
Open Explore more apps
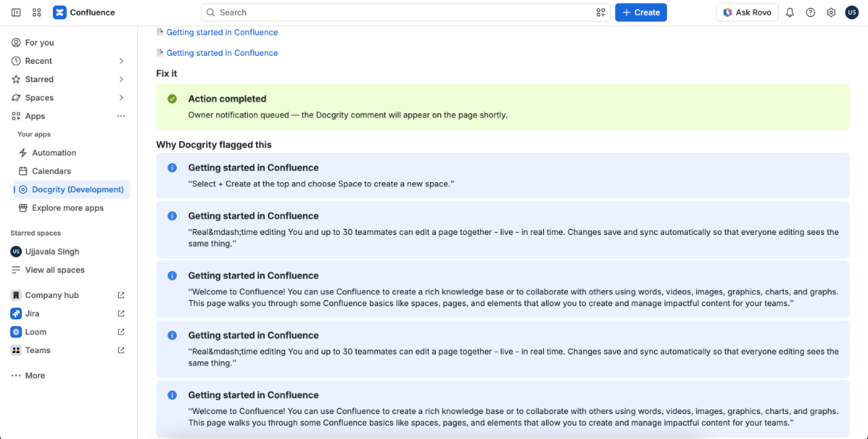[72, 208]
